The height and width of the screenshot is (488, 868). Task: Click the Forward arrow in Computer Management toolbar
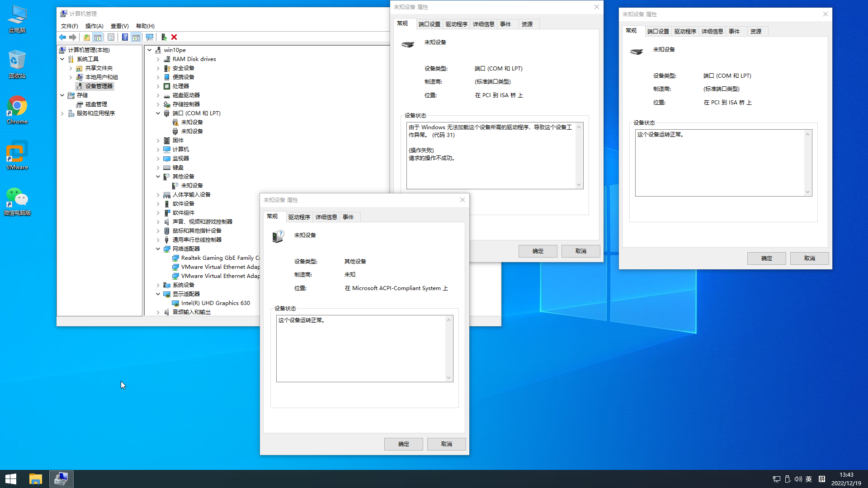pyautogui.click(x=73, y=37)
